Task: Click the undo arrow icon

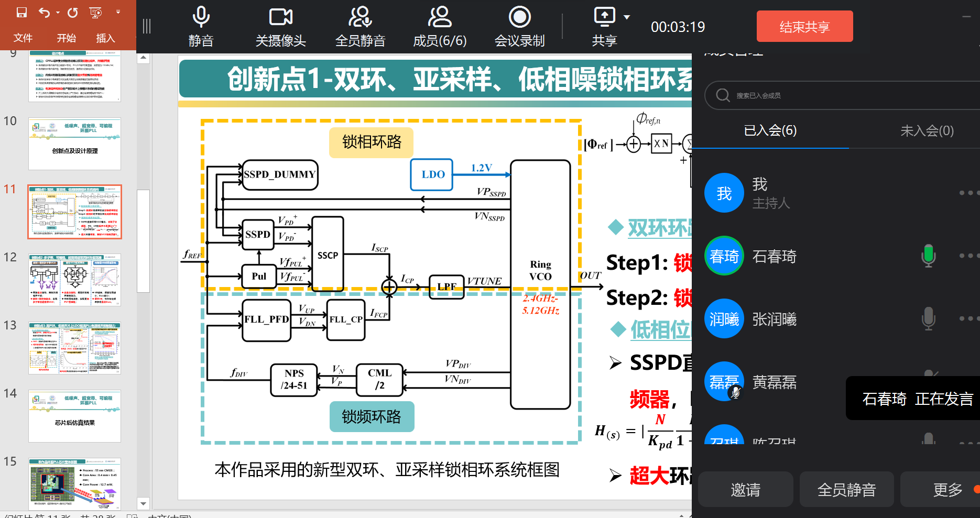Action: coord(45,13)
